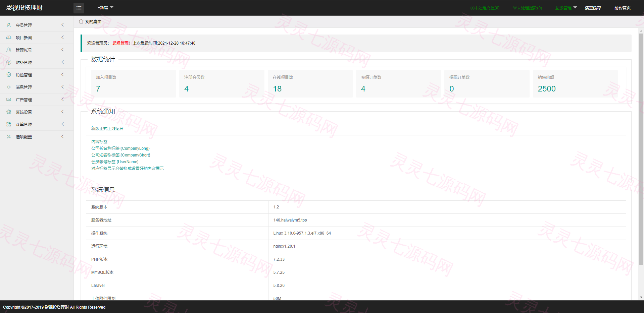Click the scrollbar up arrow

point(641,31)
